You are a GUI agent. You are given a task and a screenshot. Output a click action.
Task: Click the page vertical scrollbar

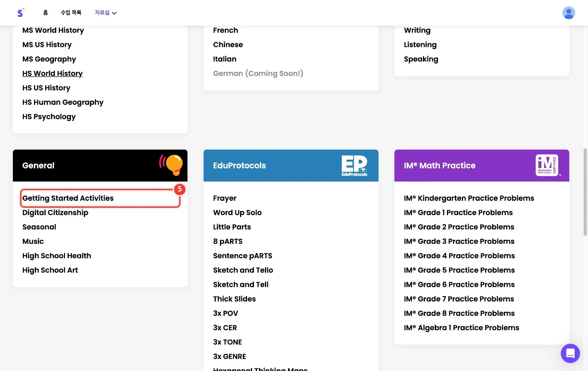585,192
